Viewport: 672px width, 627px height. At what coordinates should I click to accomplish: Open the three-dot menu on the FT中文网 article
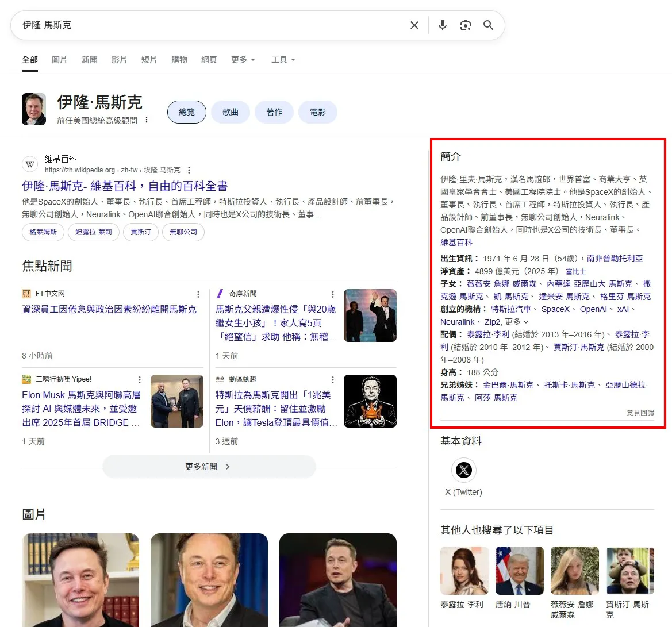pyautogui.click(x=199, y=293)
